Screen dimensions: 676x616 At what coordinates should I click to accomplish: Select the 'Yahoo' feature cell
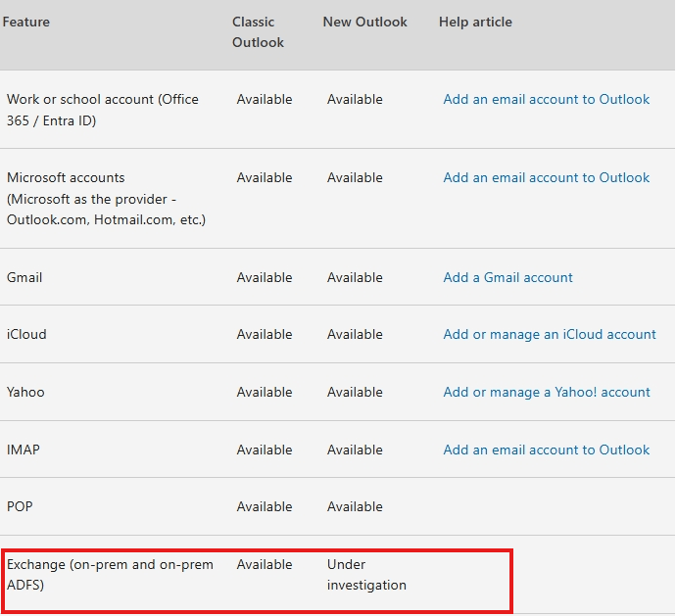pyautogui.click(x=25, y=393)
